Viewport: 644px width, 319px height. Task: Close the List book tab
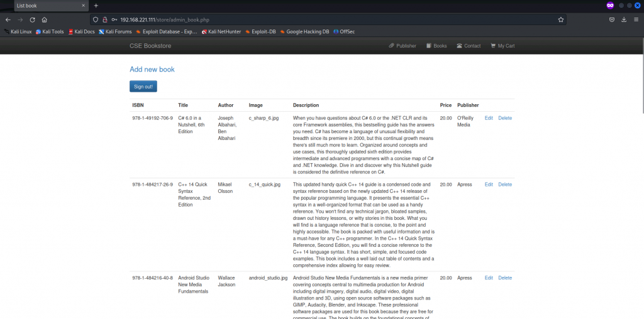coord(84,6)
